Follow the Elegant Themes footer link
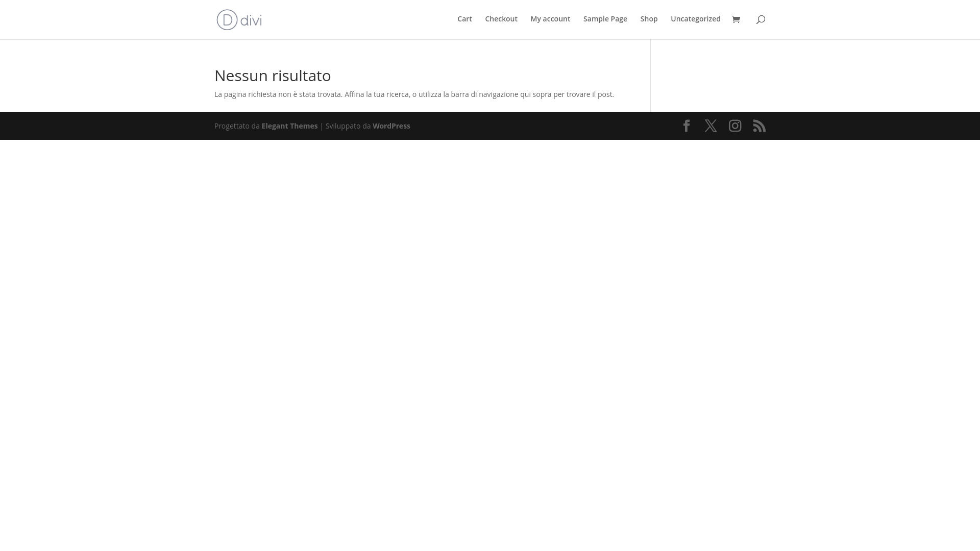Image resolution: width=980 pixels, height=551 pixels. pyautogui.click(x=289, y=126)
